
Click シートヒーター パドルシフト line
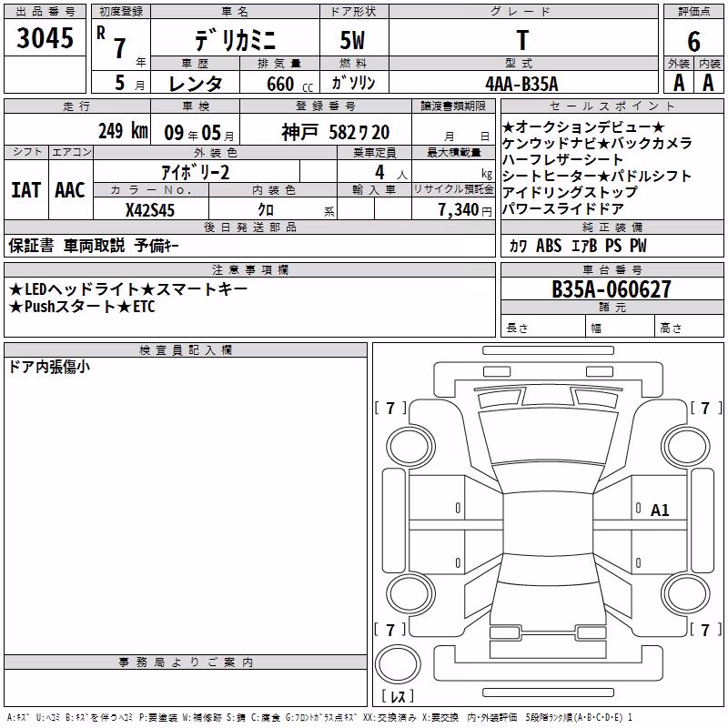click(597, 176)
